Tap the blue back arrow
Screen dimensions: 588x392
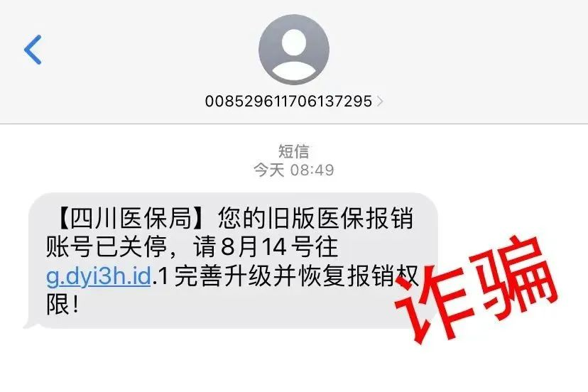(x=33, y=50)
